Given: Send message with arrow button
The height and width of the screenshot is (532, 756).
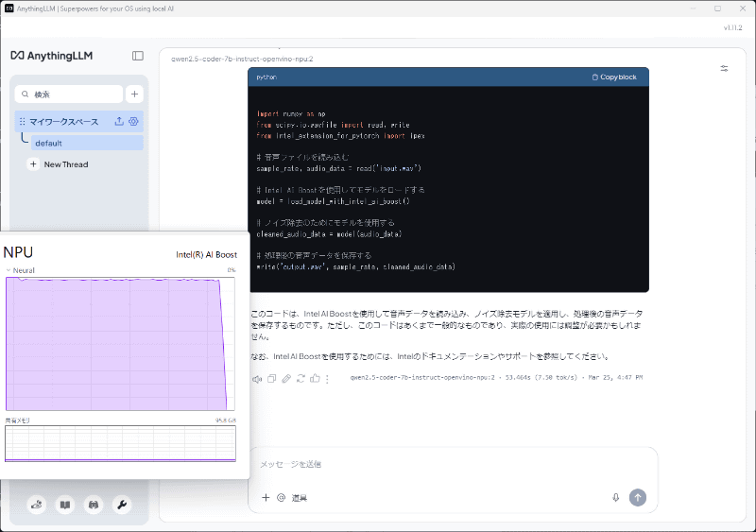Looking at the screenshot, I should click(637, 497).
